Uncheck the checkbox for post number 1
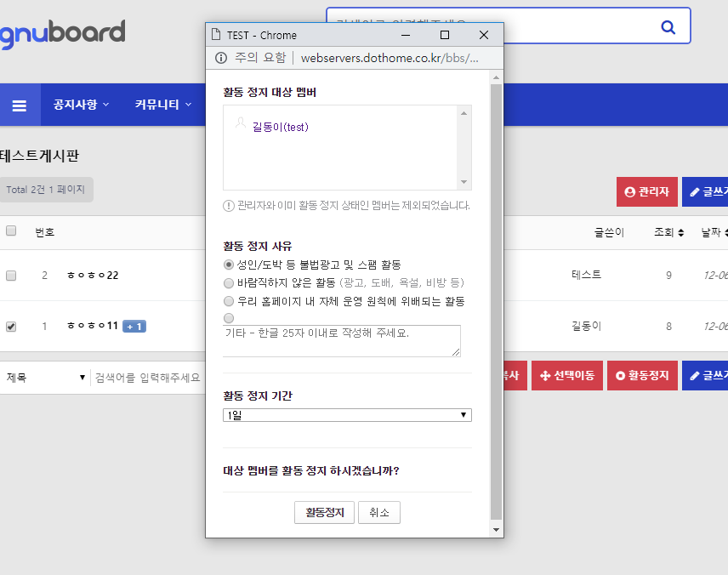728x575 pixels. [x=11, y=327]
